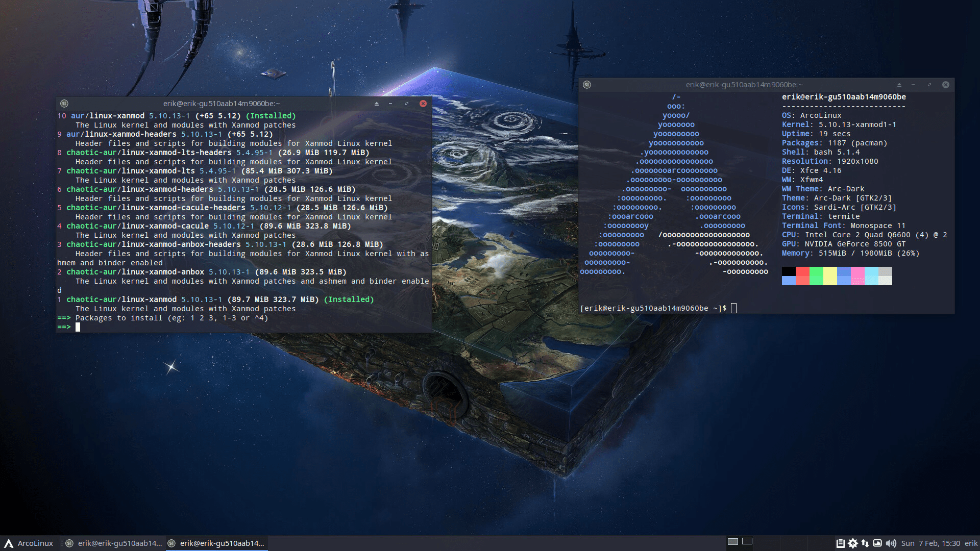
Task: Click the WM Theme: Arc-Dark line
Action: point(823,189)
